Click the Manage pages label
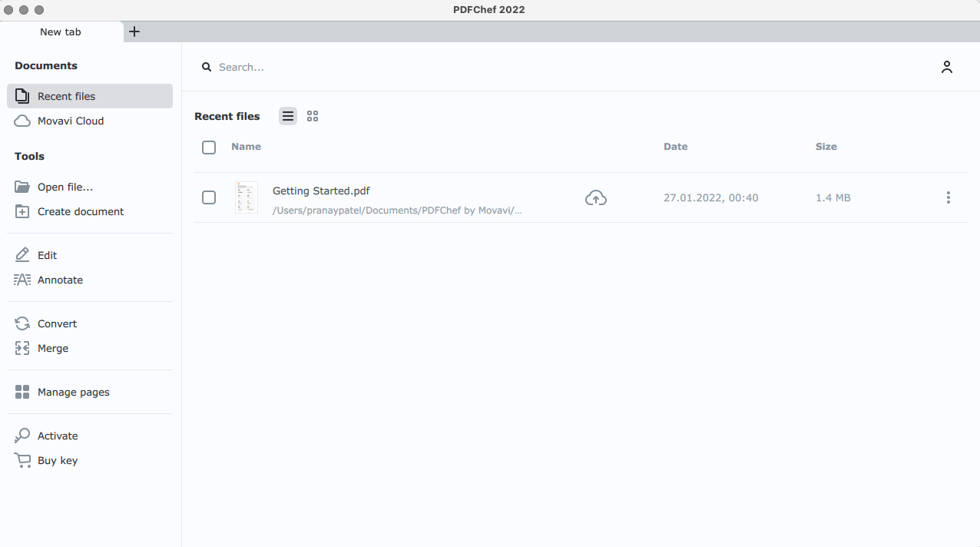 point(74,392)
